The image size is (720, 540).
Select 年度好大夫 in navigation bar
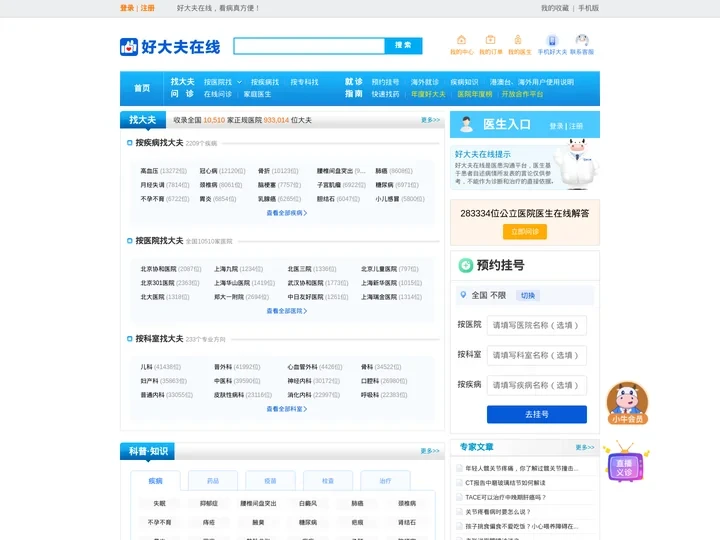coord(428,94)
